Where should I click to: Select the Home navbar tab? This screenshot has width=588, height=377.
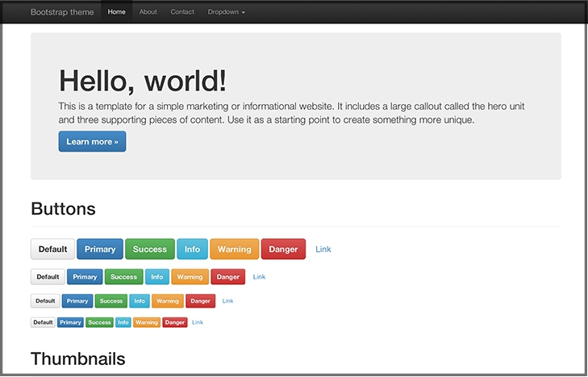117,12
